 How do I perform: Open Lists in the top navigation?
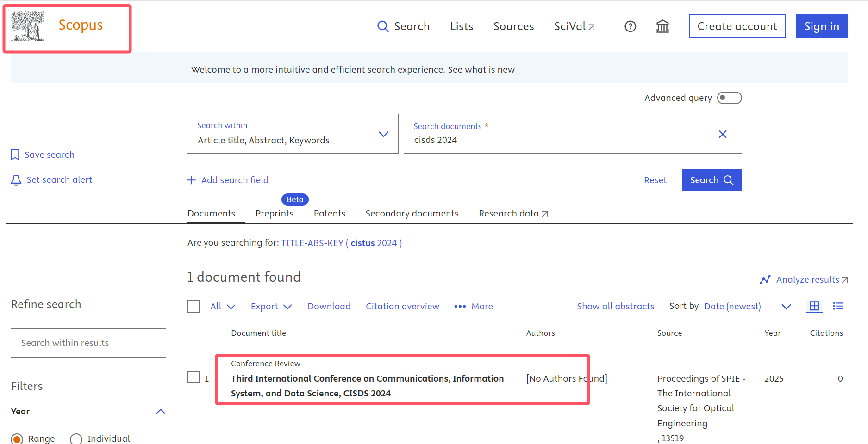[x=462, y=26]
